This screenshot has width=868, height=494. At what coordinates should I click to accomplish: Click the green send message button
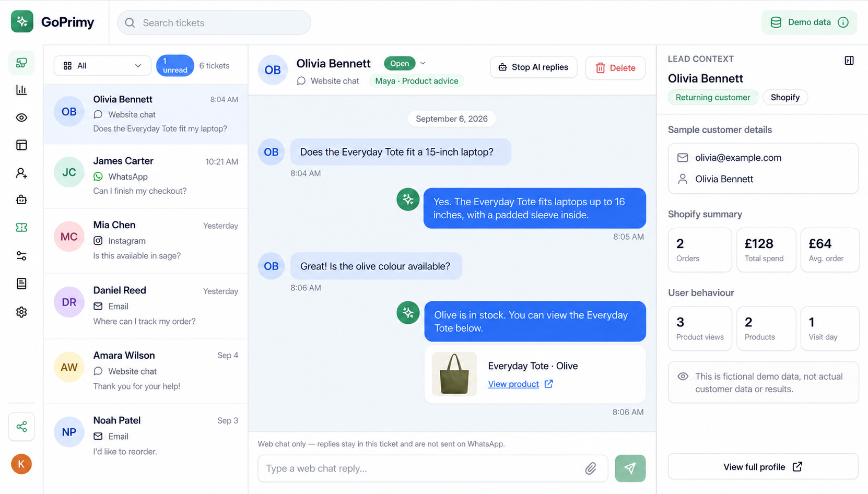630,468
